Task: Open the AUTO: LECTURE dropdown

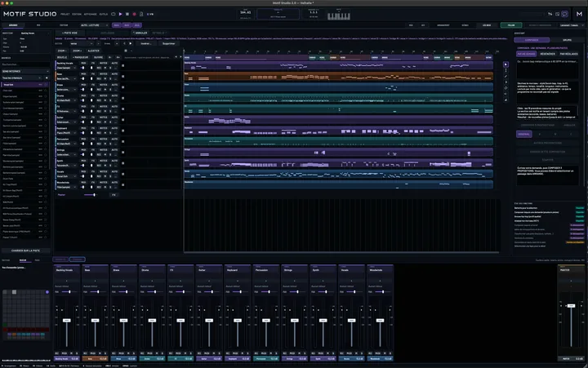Action: click(x=94, y=25)
